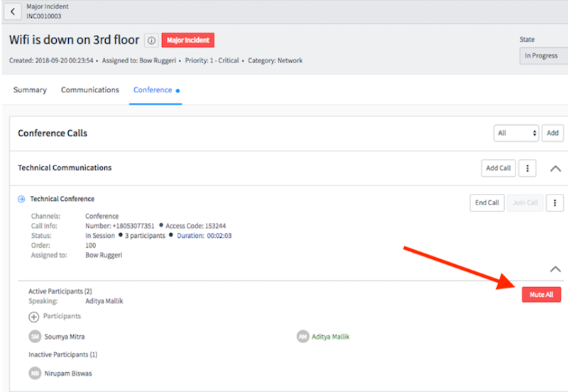
Task: Click the Duration: 00:02:03 text
Action: click(x=204, y=236)
